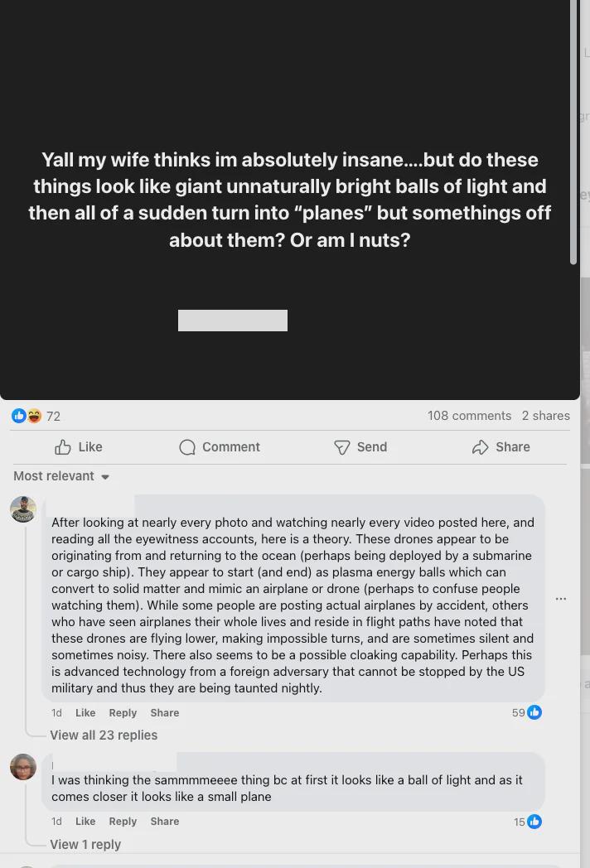Open the 2 shares link
Viewport: 590px width, 868px height.
(x=546, y=416)
